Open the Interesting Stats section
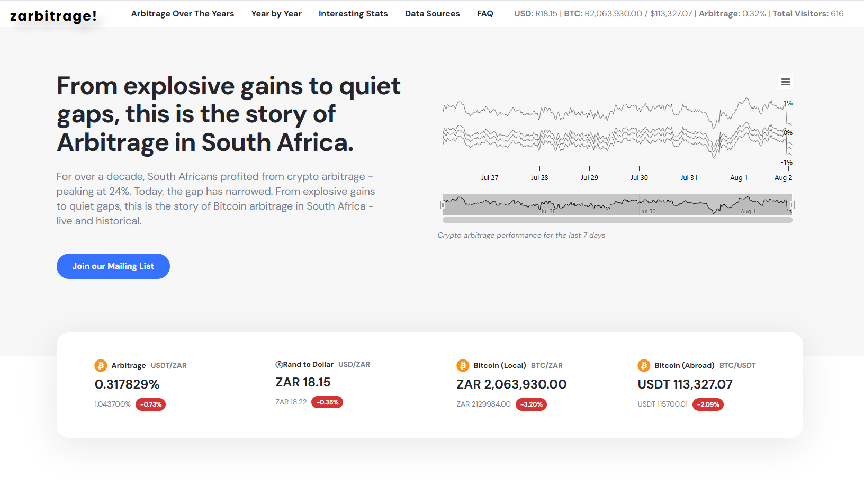 pos(353,14)
